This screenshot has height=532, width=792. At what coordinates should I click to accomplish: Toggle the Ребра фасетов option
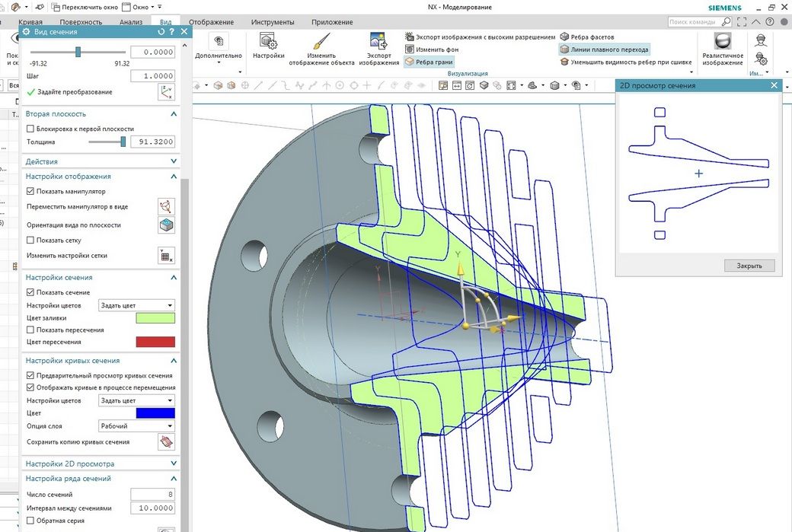(x=586, y=37)
